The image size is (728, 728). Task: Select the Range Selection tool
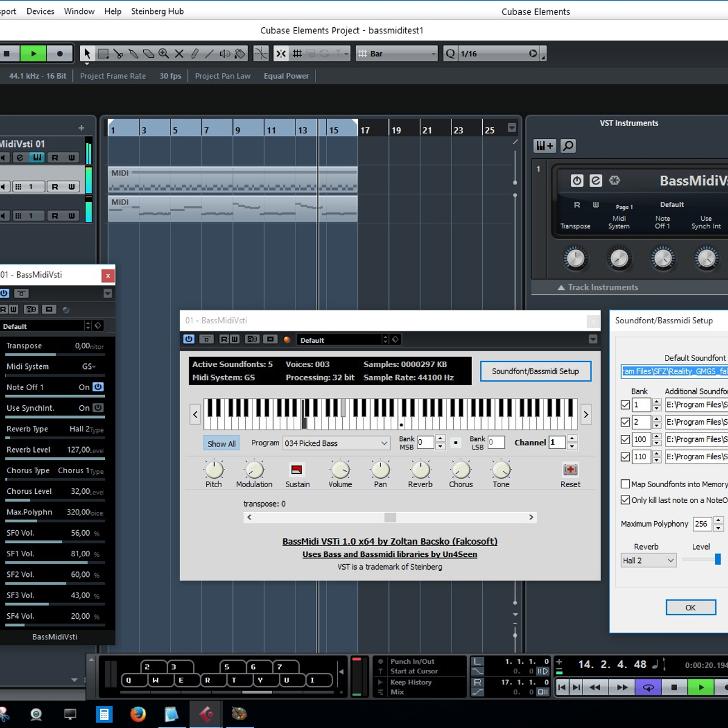pos(103,53)
